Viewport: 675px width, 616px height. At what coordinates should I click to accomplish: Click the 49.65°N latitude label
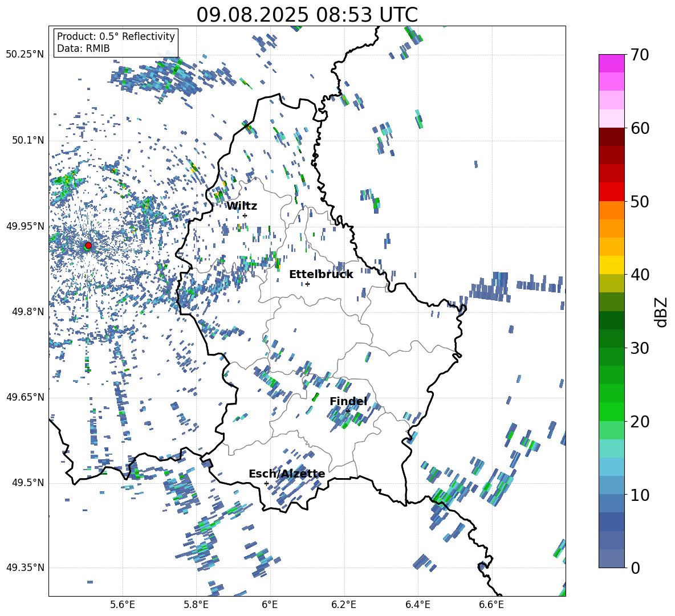25,397
